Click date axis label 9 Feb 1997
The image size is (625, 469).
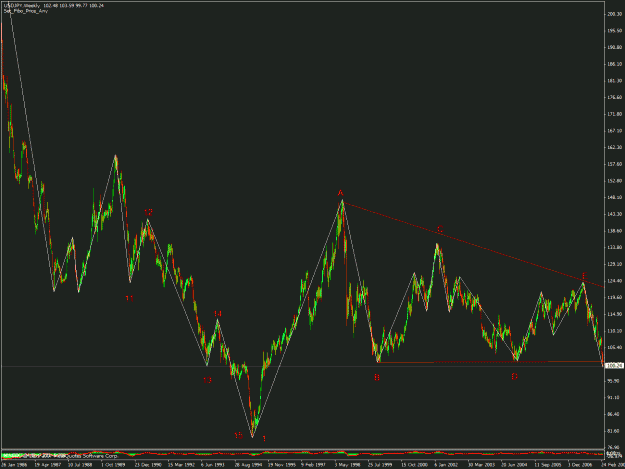coord(314,465)
